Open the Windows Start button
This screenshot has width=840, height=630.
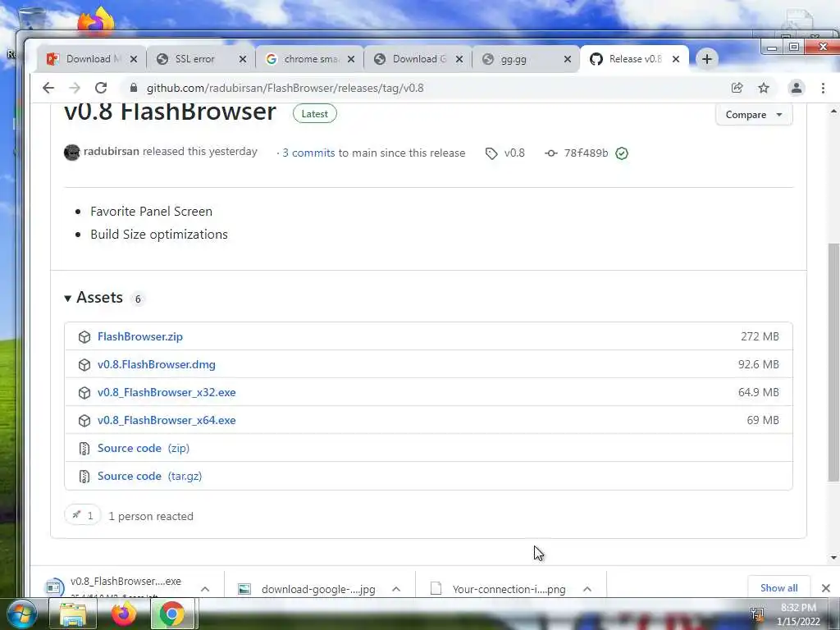tap(22, 614)
